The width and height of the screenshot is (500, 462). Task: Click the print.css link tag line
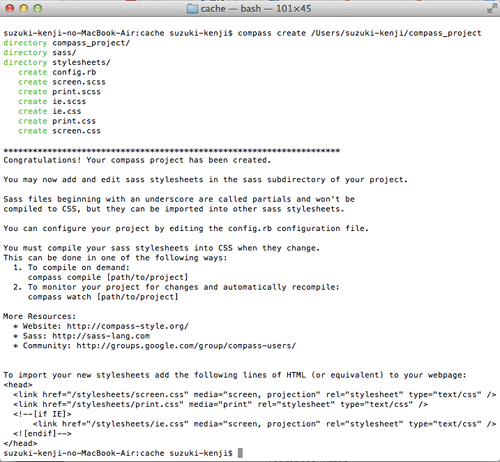coord(221,404)
